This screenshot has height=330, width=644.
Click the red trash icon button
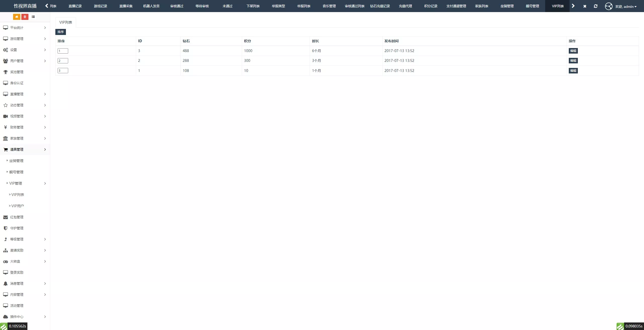[x=25, y=17]
